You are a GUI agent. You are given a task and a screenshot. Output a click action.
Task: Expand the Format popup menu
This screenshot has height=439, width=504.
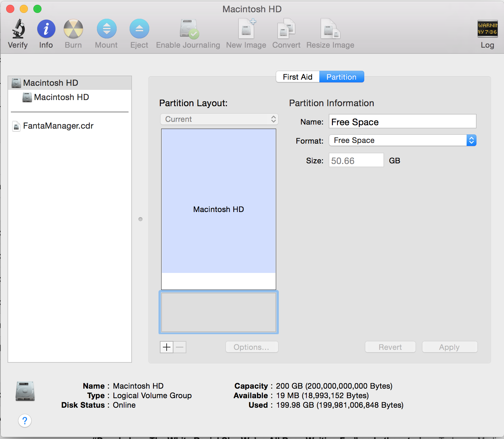pyautogui.click(x=402, y=140)
